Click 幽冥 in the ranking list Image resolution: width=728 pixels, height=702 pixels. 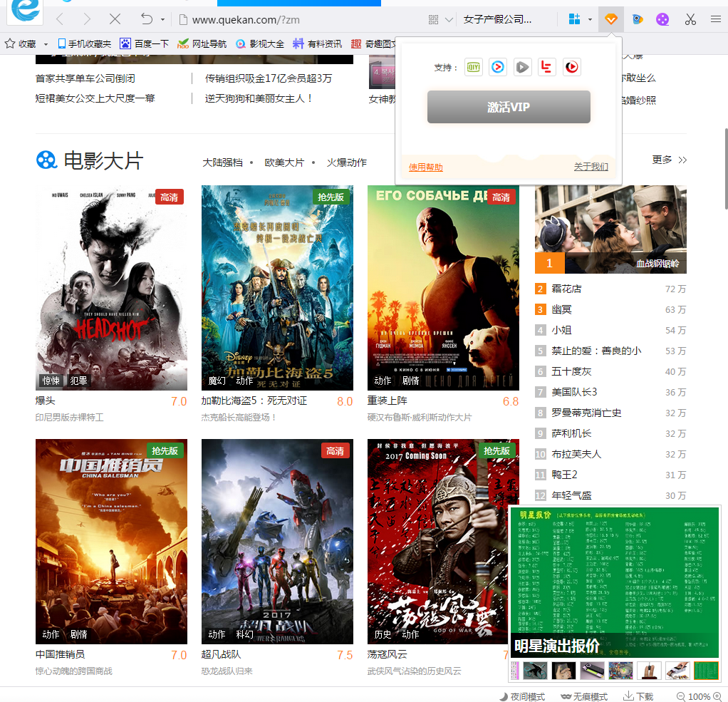(x=561, y=309)
